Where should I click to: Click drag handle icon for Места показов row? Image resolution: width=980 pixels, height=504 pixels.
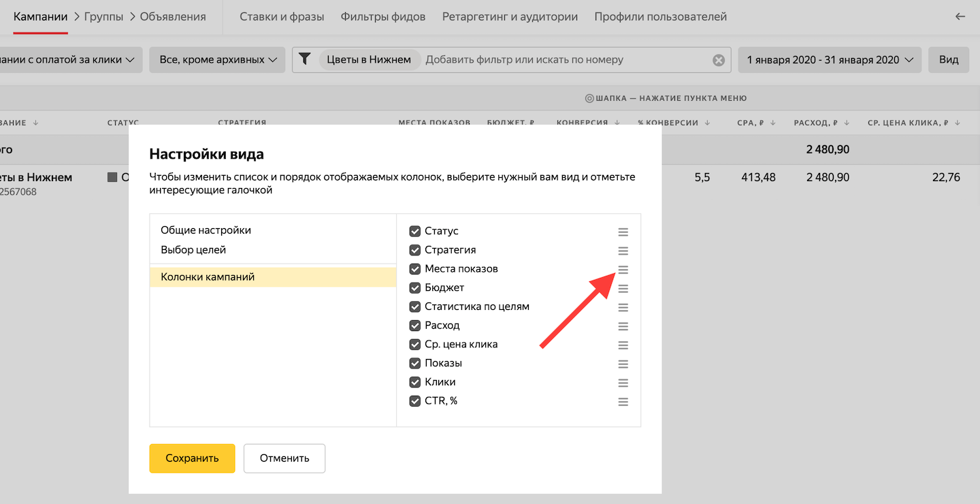click(623, 270)
